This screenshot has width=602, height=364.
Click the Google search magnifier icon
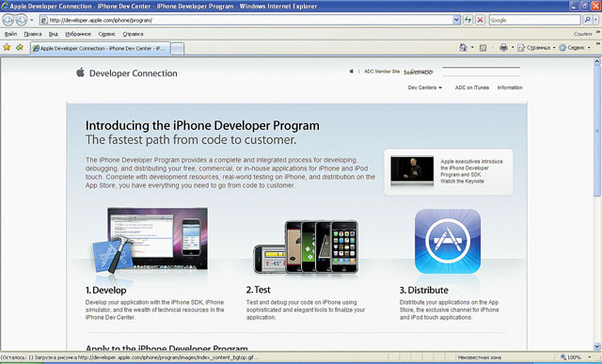(x=587, y=20)
